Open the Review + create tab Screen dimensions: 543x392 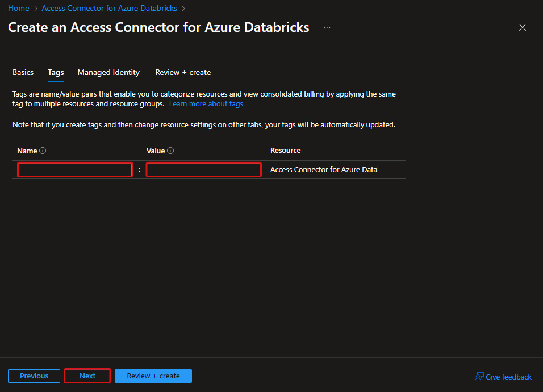[183, 72]
